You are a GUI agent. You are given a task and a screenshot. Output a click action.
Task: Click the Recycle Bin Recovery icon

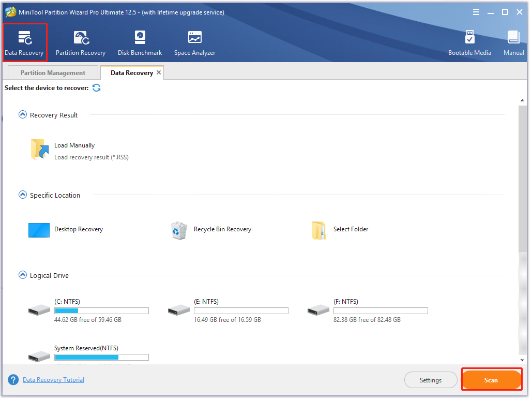pyautogui.click(x=179, y=231)
